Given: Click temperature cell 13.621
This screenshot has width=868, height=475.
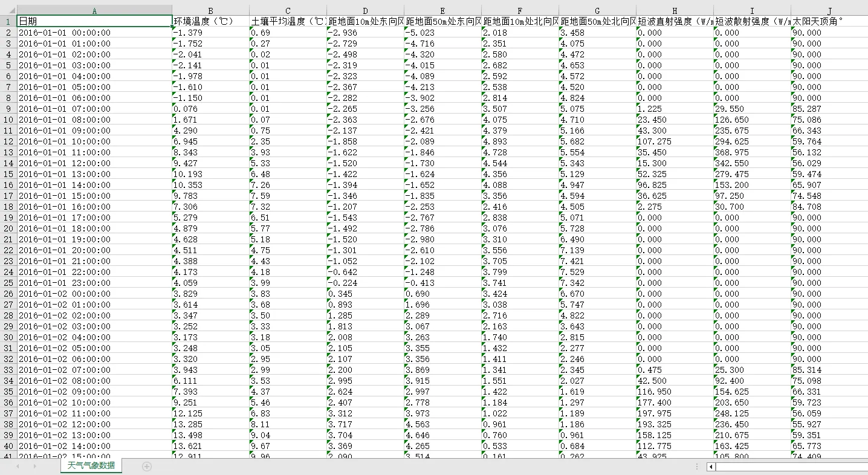Looking at the screenshot, I should click(210, 446).
